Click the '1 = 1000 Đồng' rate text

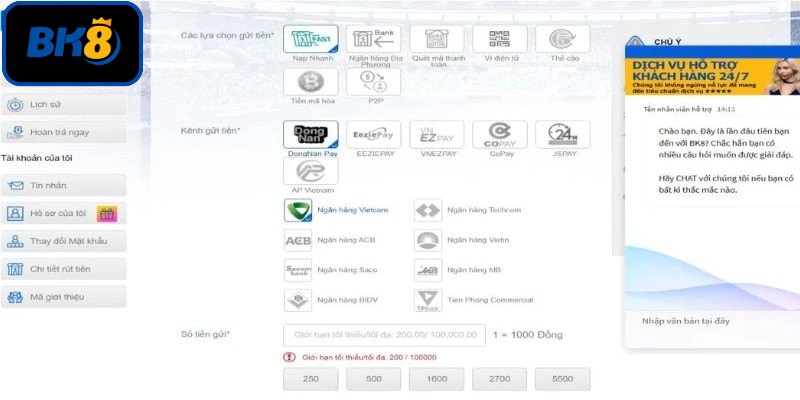pos(528,335)
